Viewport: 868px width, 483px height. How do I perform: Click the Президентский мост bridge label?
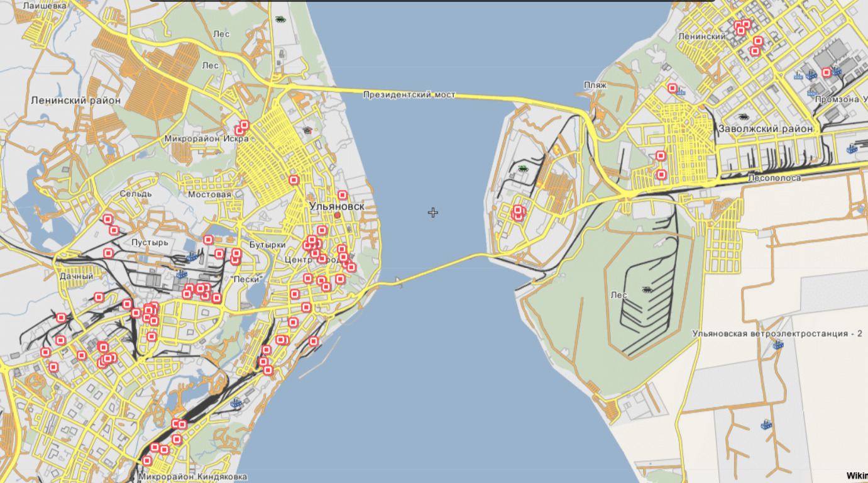tap(409, 95)
